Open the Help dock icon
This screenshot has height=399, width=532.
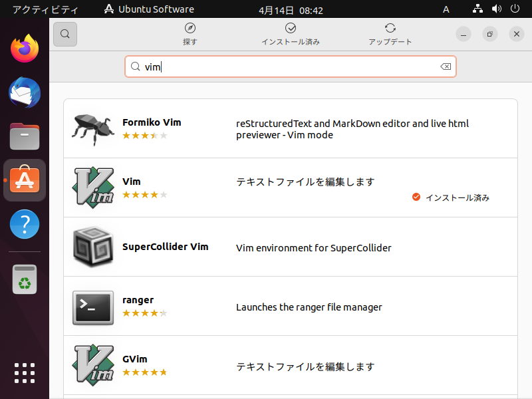coord(25,224)
